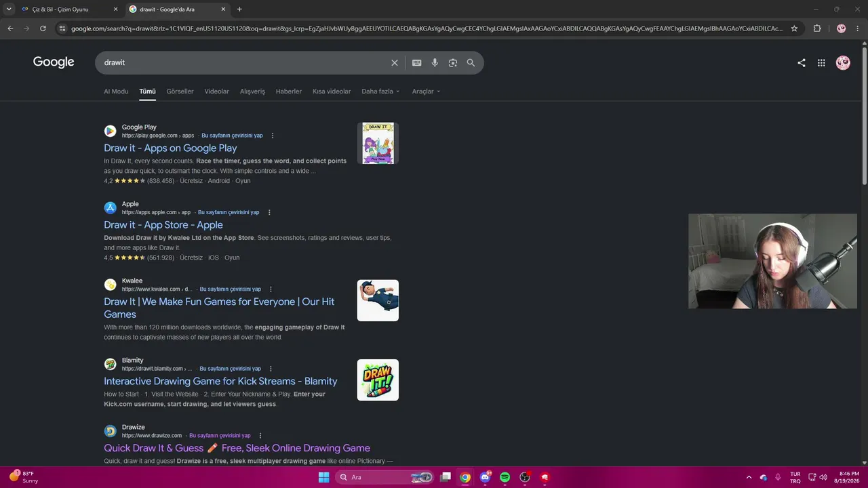Click the Google logo

(x=54, y=62)
